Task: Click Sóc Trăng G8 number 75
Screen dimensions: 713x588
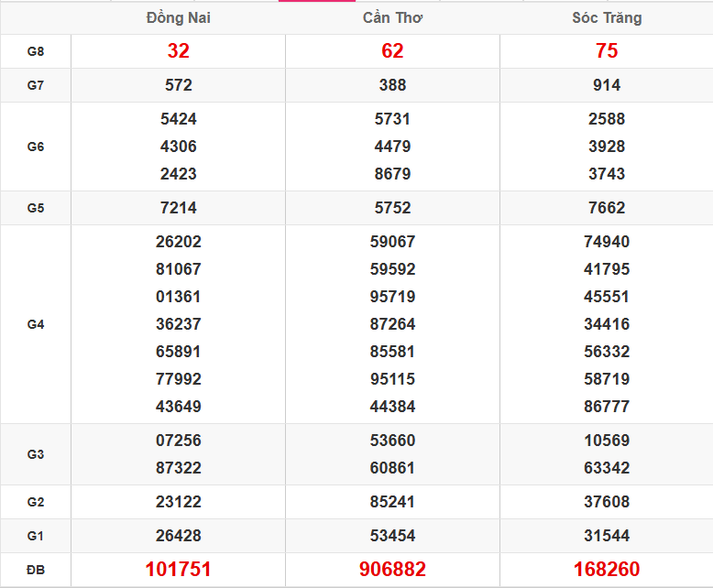Action: [x=607, y=51]
